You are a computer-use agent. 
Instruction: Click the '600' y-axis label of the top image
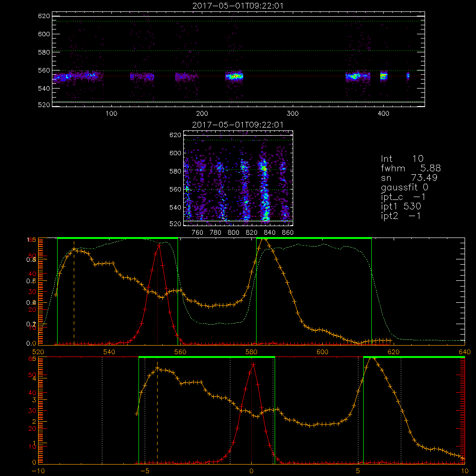click(44, 34)
